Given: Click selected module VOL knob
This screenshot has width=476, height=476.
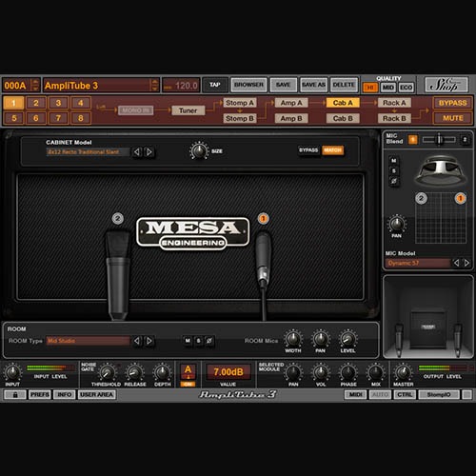Looking at the screenshot, I should [x=321, y=372].
